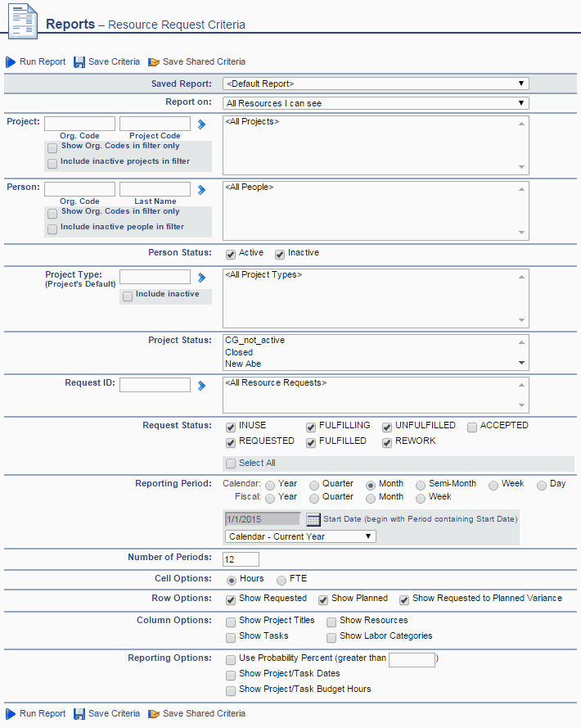Open the Start Date calendar picker icon
581x728 pixels.
(x=313, y=519)
